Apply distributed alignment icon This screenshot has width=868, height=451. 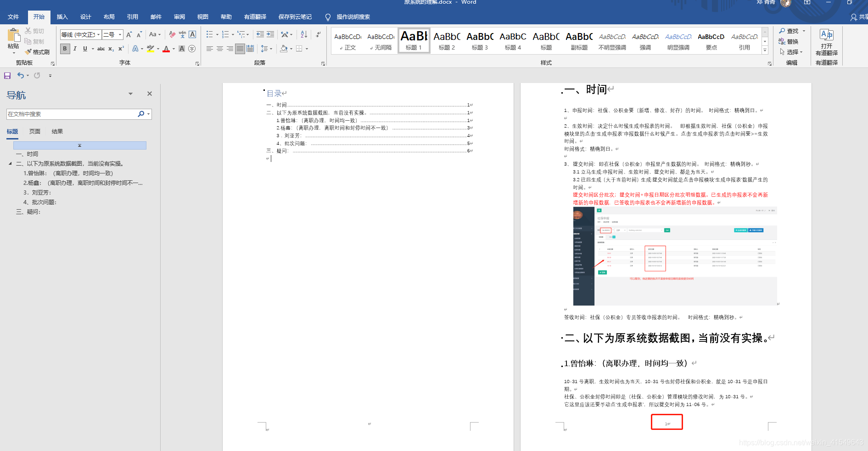coord(250,49)
